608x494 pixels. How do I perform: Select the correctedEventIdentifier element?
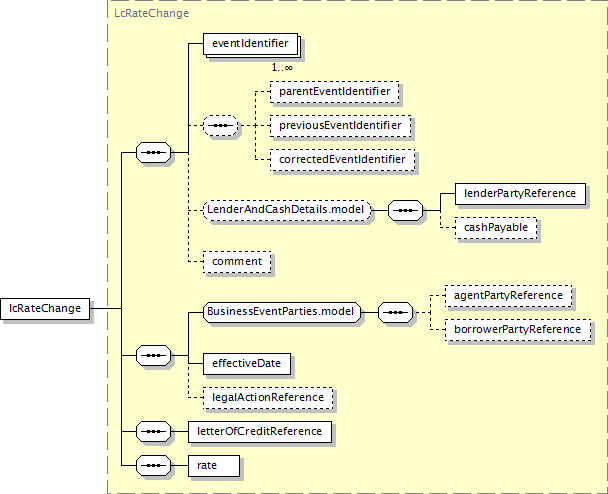(342, 160)
